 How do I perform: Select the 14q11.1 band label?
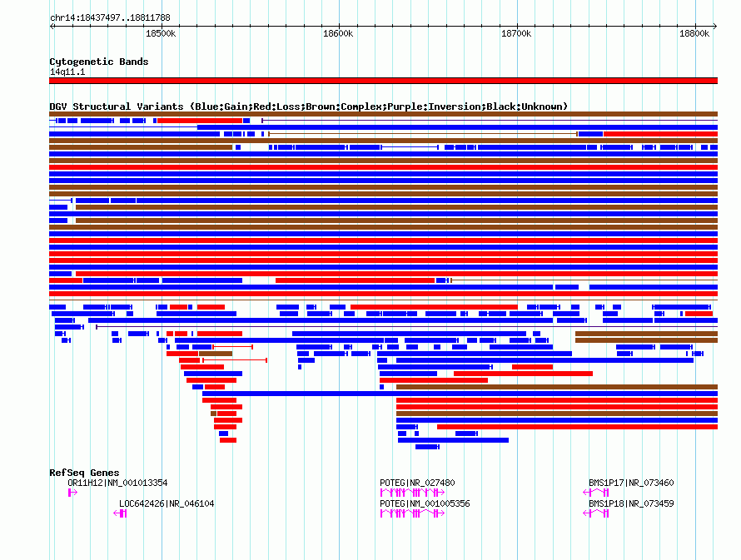pos(67,72)
